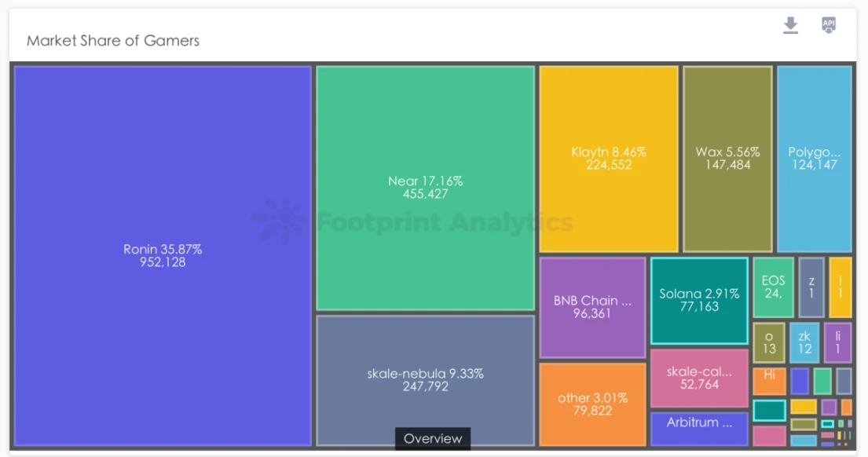Click the Overview label
This screenshot has width=868, height=457.
pyautogui.click(x=432, y=438)
